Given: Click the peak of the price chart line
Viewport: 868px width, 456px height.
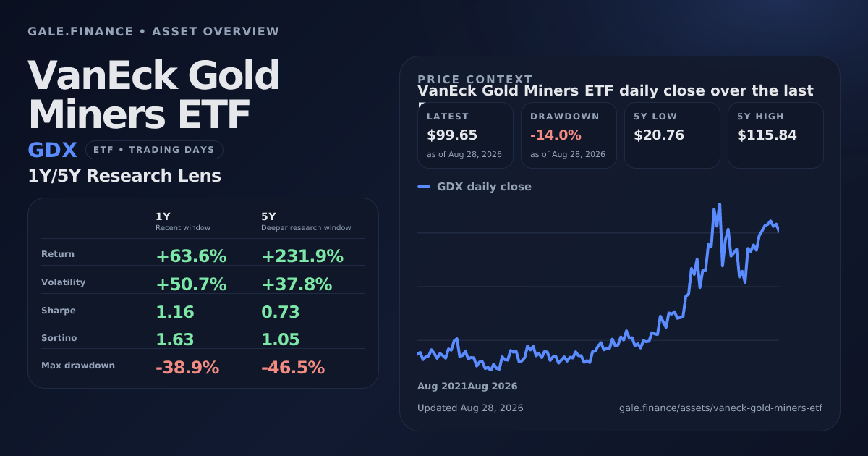Looking at the screenshot, I should click(x=719, y=204).
